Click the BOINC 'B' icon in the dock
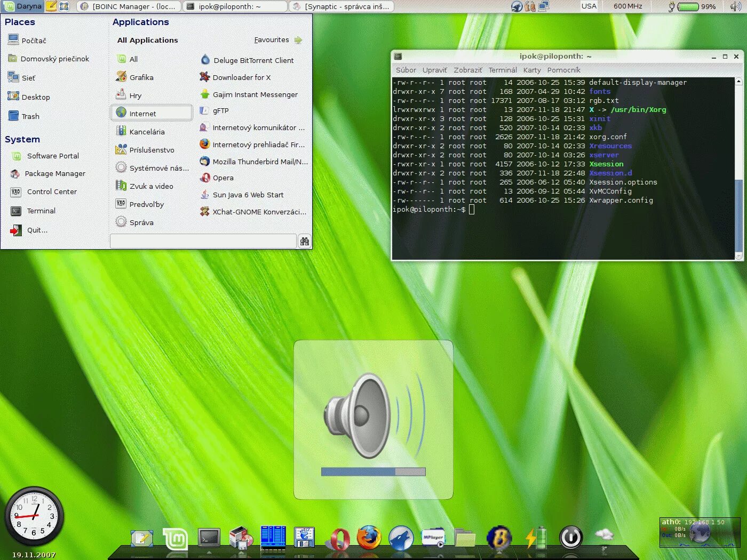Image resolution: width=747 pixels, height=560 pixels. (499, 538)
